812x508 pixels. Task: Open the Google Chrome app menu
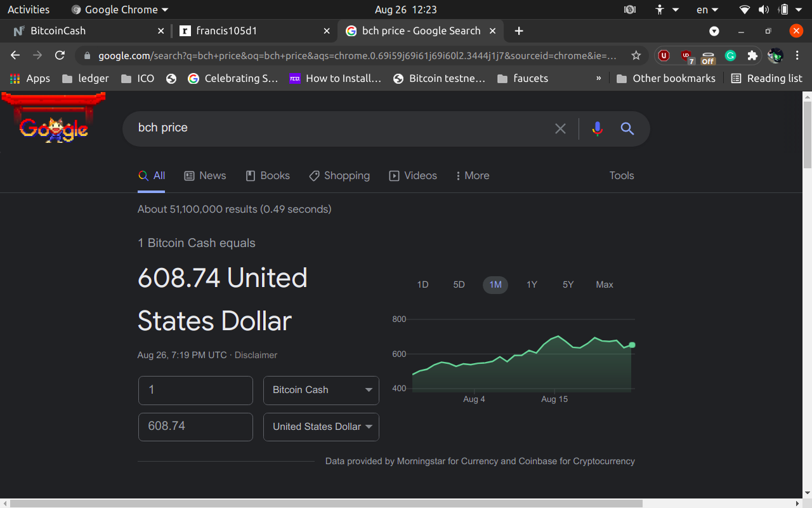click(120, 10)
